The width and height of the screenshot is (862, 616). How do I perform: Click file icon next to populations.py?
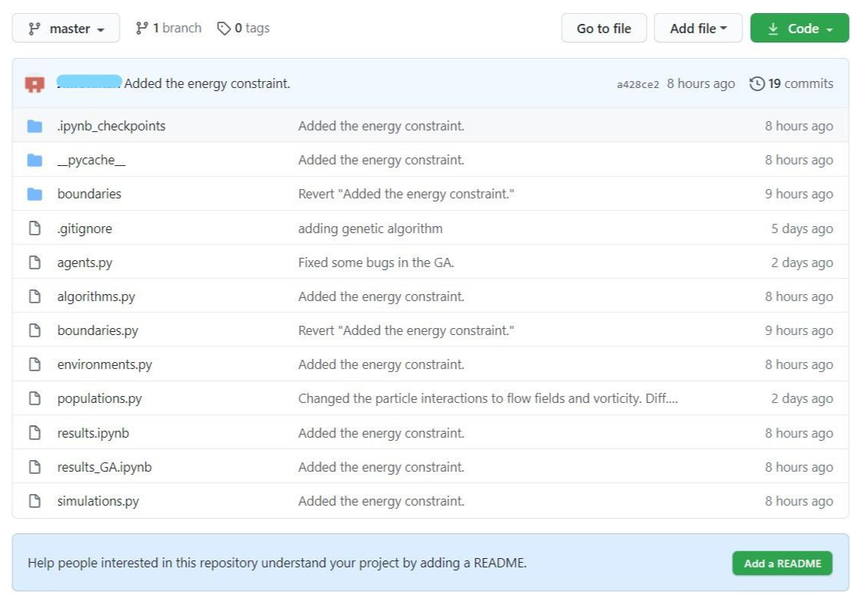(x=35, y=399)
